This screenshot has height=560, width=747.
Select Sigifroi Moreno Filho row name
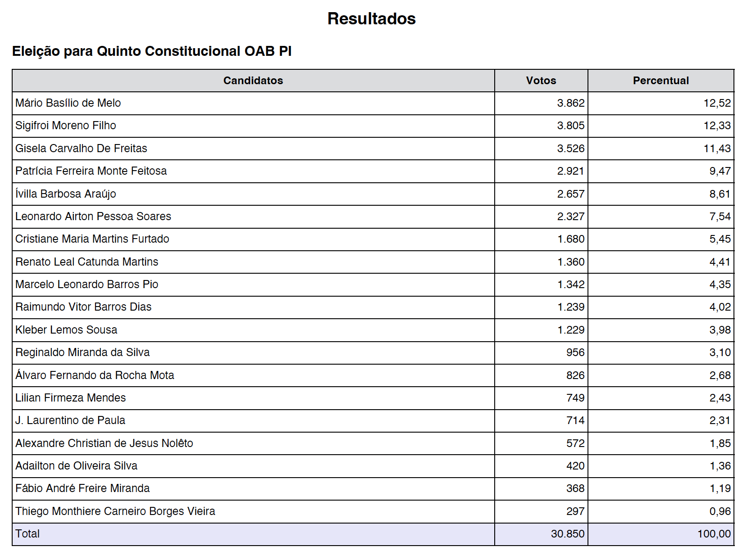pos(66,126)
